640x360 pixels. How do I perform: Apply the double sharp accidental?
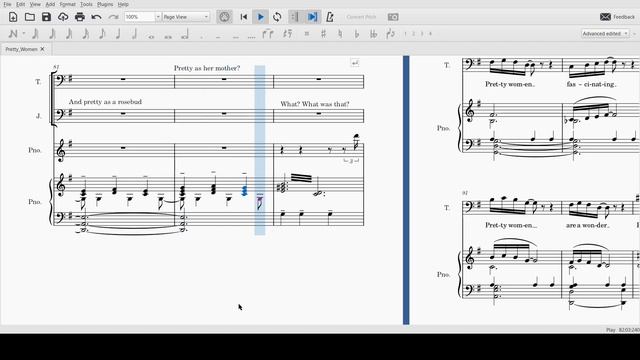click(307, 33)
